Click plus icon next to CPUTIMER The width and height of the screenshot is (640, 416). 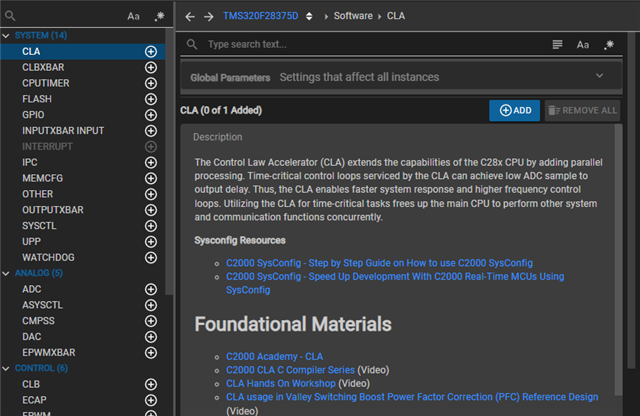point(151,83)
